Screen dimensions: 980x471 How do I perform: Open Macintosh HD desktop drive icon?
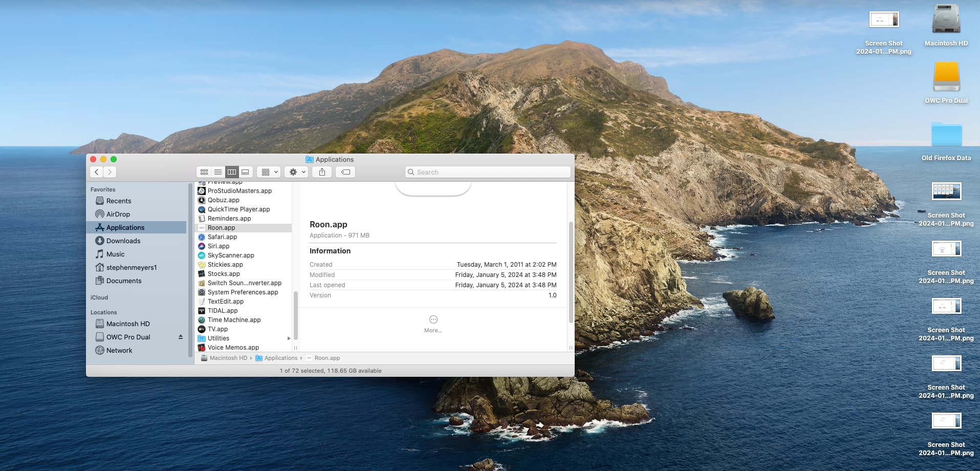946,20
